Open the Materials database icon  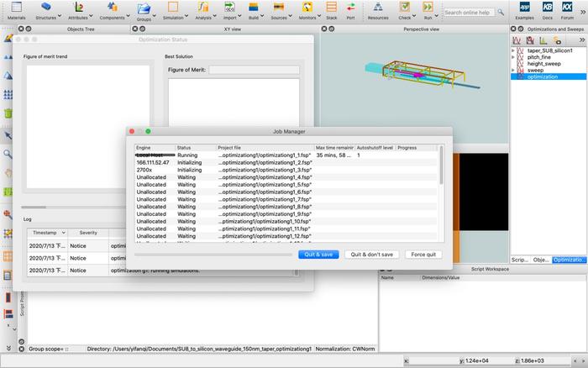(17, 7)
